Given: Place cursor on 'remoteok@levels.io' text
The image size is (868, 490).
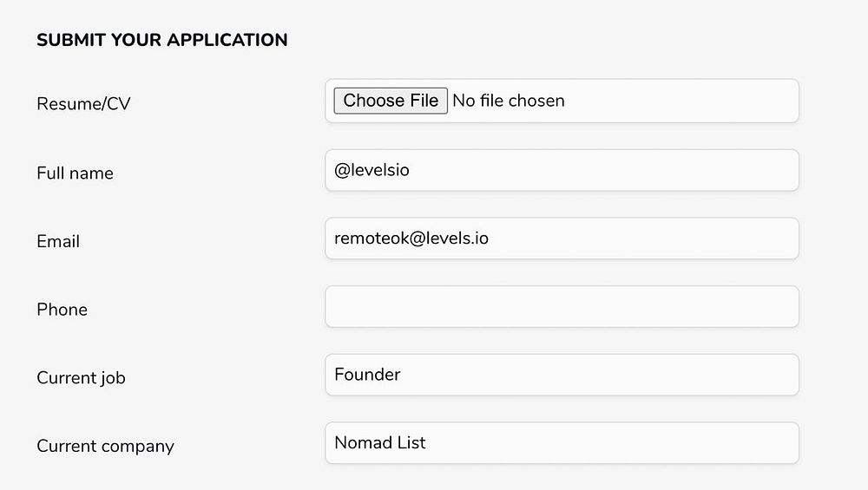Looking at the screenshot, I should (x=411, y=238).
